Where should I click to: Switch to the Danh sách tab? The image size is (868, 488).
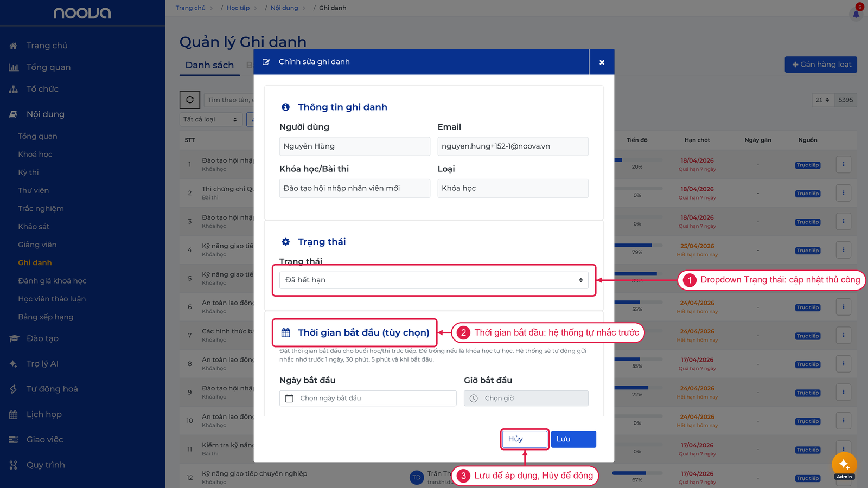209,65
